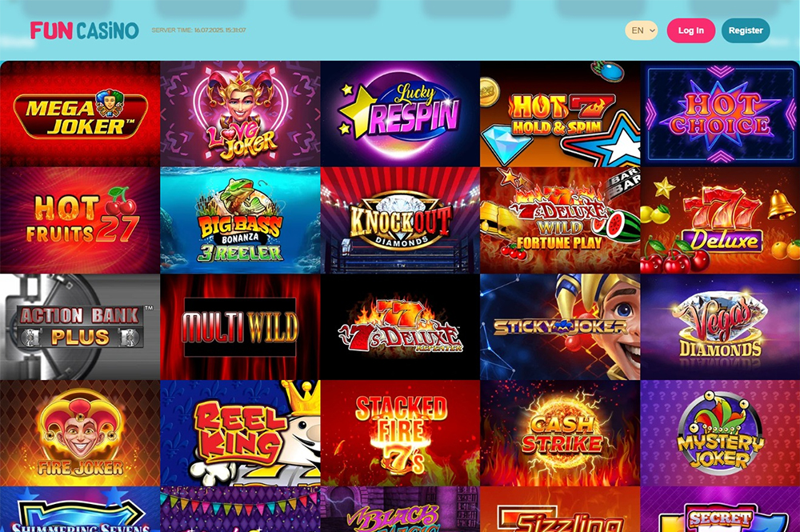The image size is (800, 532).
Task: Launch the Reel King slot
Action: click(240, 433)
